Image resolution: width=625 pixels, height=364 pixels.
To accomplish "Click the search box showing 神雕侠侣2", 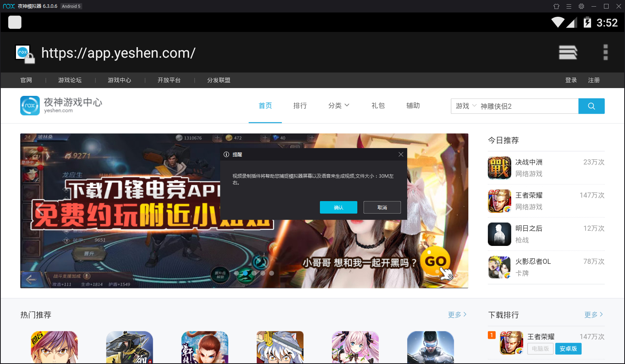I will [x=528, y=106].
